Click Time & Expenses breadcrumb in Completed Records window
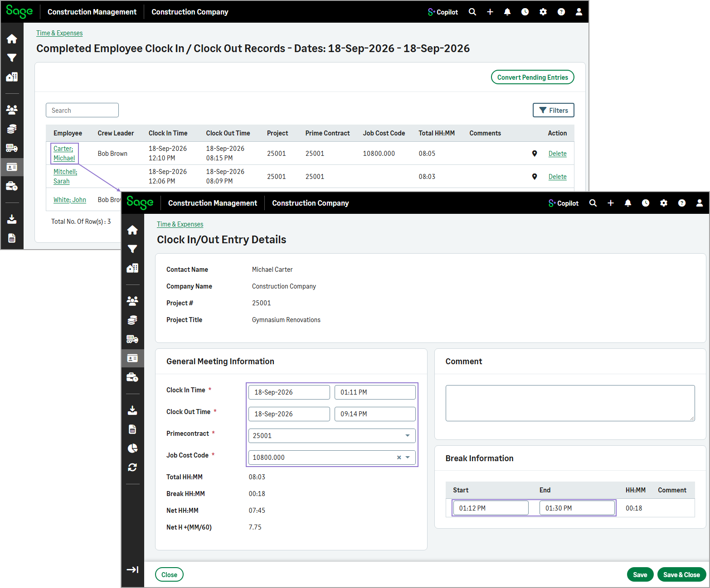 pyautogui.click(x=59, y=33)
